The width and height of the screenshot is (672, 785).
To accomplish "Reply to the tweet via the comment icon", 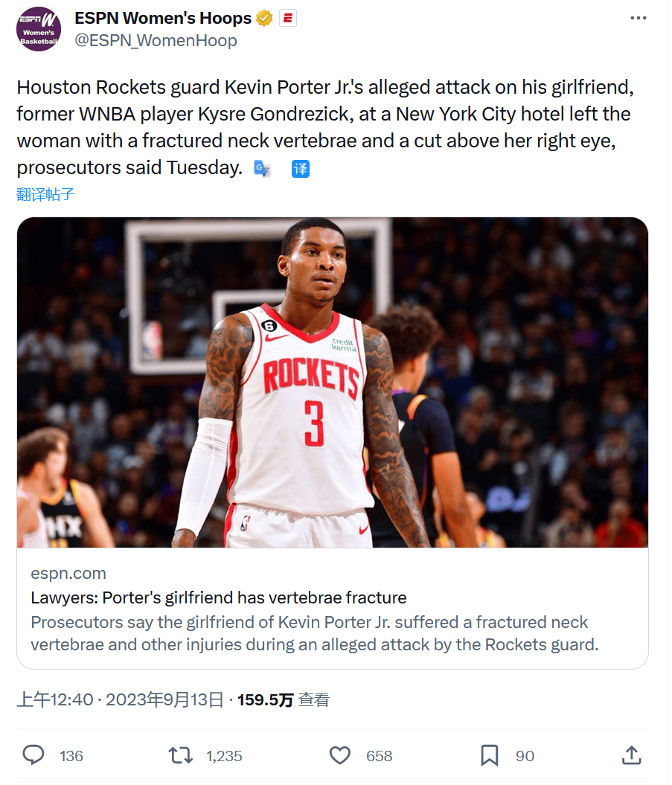I will pyautogui.click(x=33, y=755).
